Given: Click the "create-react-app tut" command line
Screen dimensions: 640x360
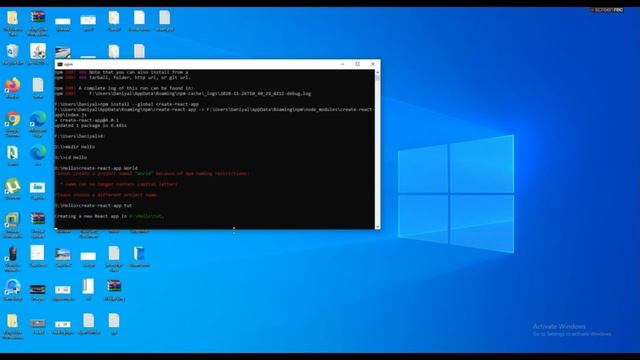Looking at the screenshot, I should [x=93, y=205].
